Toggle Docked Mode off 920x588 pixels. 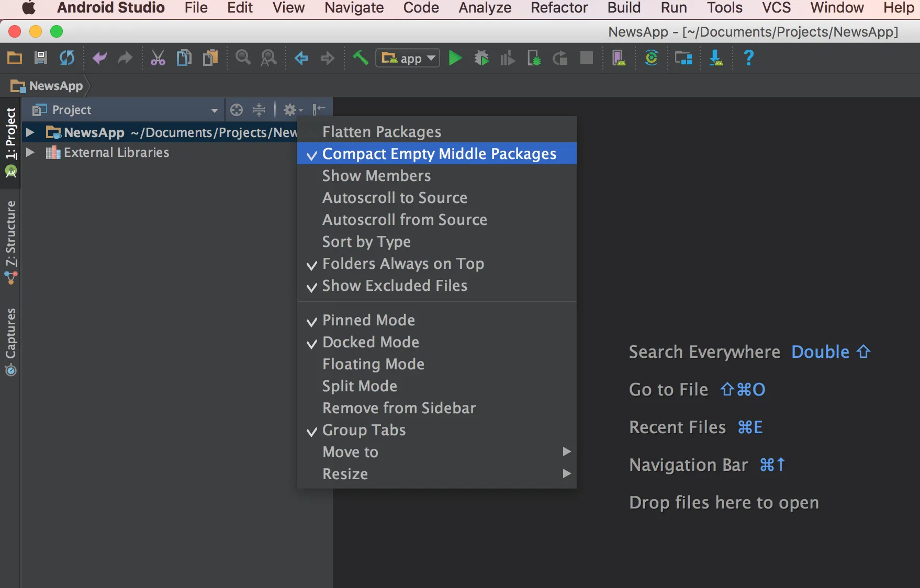[x=436, y=342]
